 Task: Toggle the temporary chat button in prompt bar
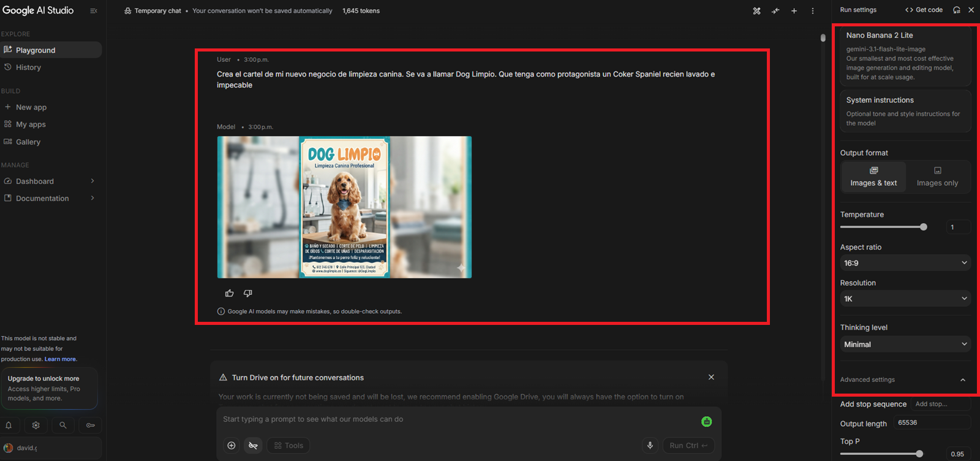(253, 446)
